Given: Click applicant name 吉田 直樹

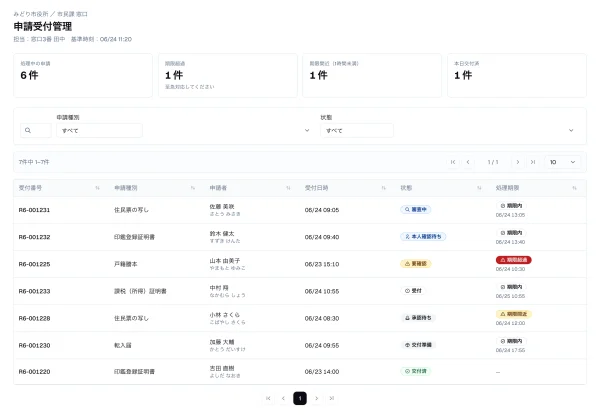Looking at the screenshot, I should (222, 368).
